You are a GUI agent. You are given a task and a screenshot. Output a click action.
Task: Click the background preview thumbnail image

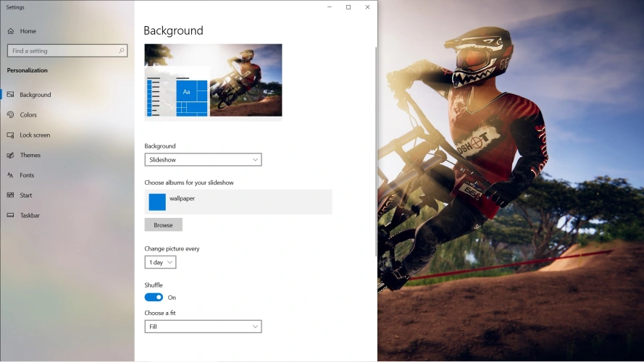tap(213, 80)
